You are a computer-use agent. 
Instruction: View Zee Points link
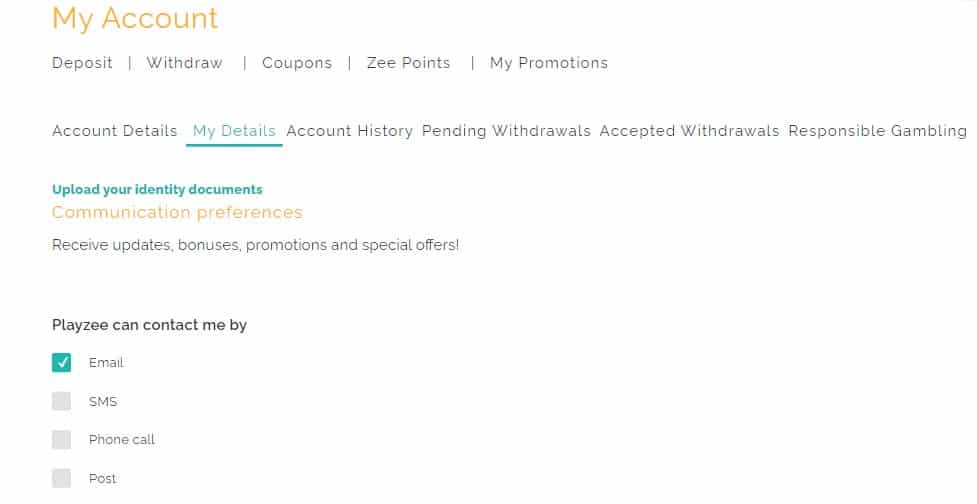tap(408, 63)
